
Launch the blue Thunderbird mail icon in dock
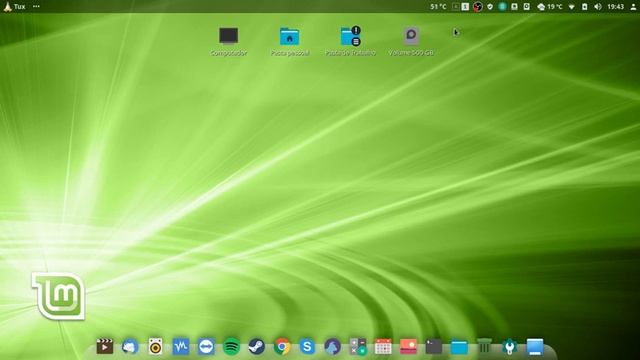point(130,347)
